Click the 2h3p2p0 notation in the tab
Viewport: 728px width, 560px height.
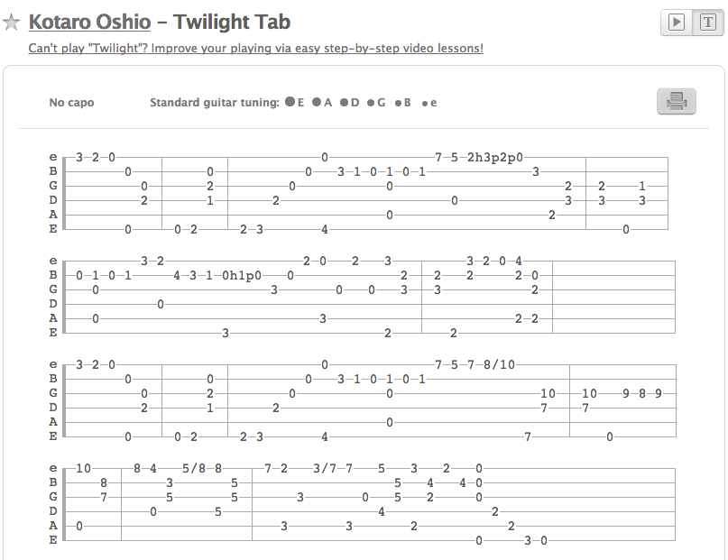click(495, 157)
